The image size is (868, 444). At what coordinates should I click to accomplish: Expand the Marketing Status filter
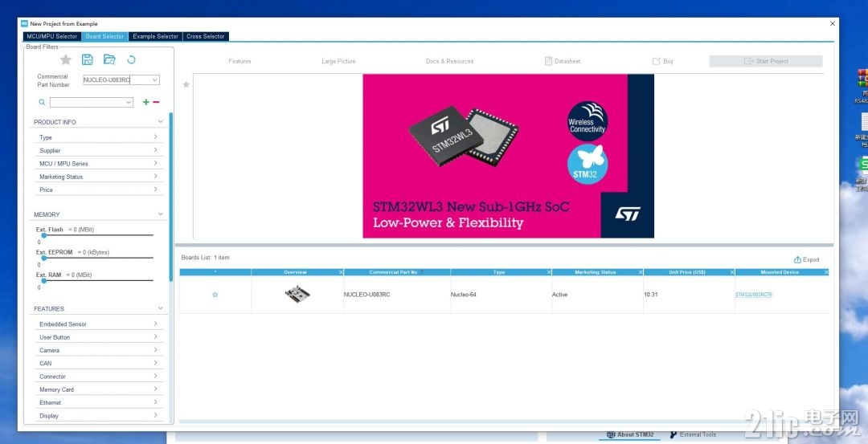click(x=99, y=177)
